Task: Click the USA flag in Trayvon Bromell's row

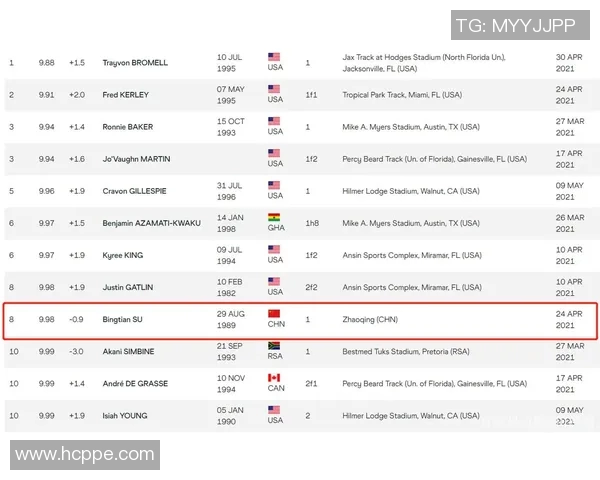Action: (x=274, y=57)
